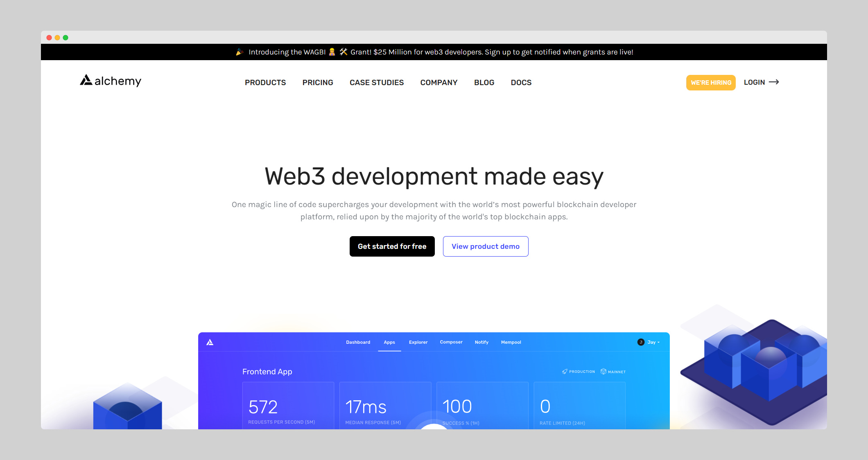Open the CASE STUDIES page
Image resolution: width=868 pixels, height=460 pixels.
point(377,83)
